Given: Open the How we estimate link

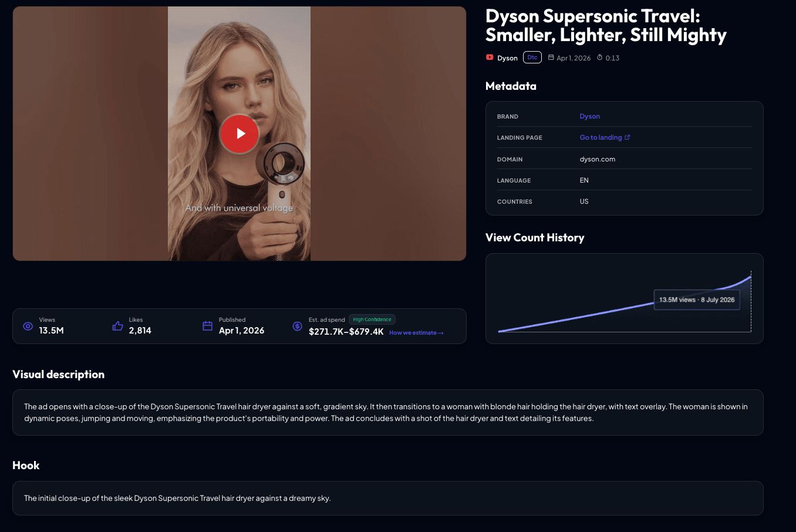Looking at the screenshot, I should coord(416,333).
